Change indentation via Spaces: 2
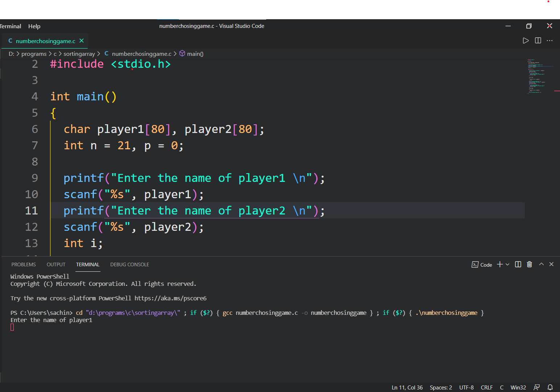560x392 pixels. pos(441,387)
